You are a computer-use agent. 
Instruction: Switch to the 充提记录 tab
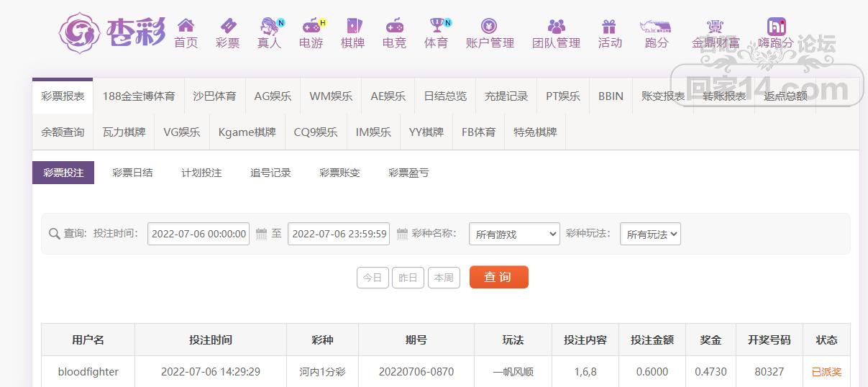pyautogui.click(x=506, y=96)
